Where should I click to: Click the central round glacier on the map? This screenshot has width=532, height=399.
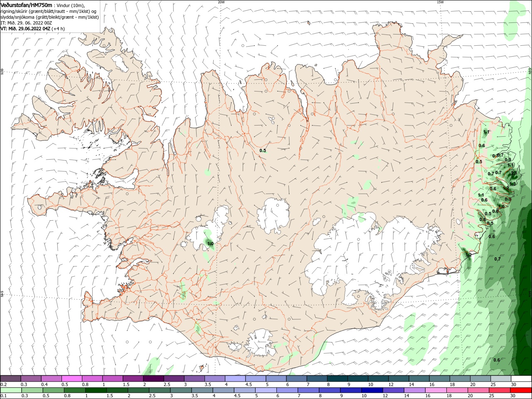[273, 215]
